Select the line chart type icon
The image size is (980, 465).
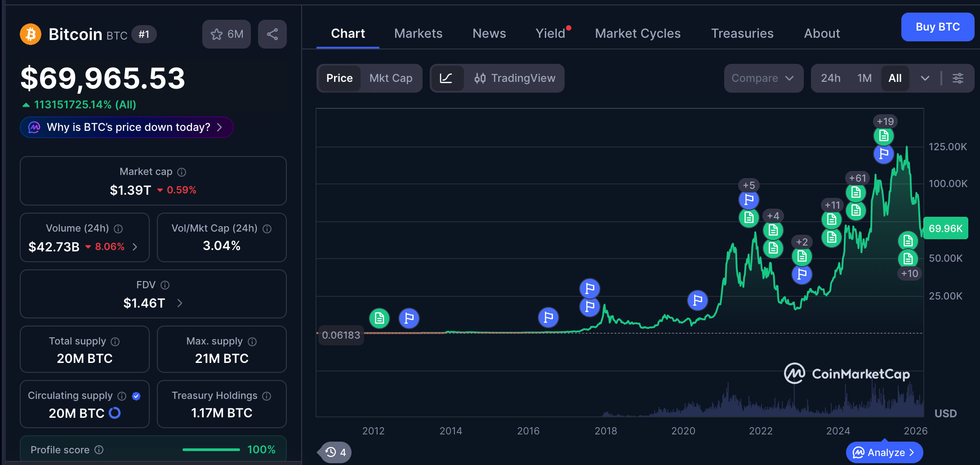[446, 78]
